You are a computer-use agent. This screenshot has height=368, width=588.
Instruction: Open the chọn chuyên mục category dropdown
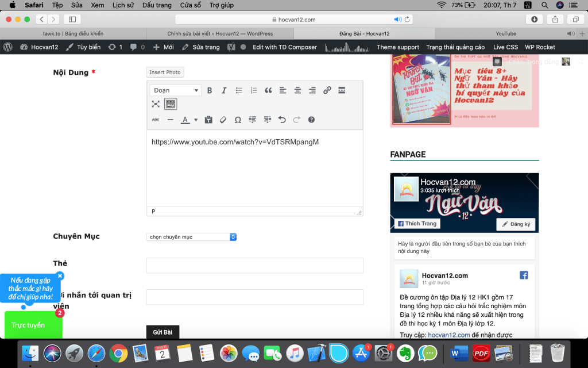191,237
